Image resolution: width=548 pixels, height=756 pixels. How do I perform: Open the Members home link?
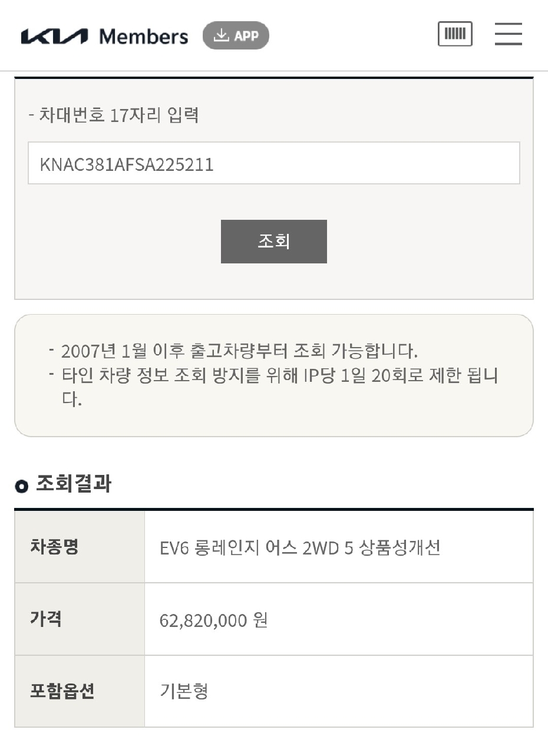[144, 37]
